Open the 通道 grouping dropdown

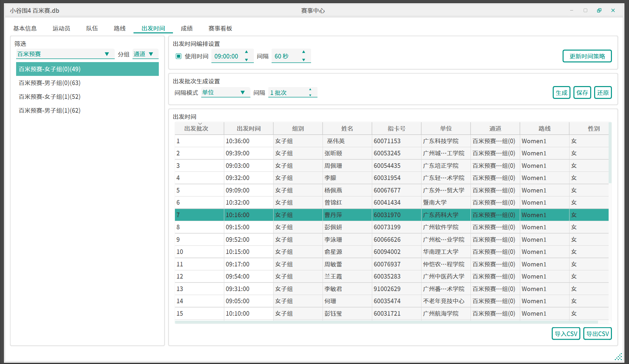pos(145,54)
